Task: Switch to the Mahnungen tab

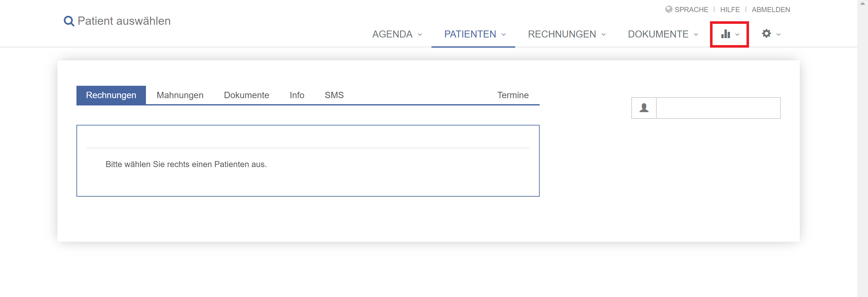Action: click(180, 95)
